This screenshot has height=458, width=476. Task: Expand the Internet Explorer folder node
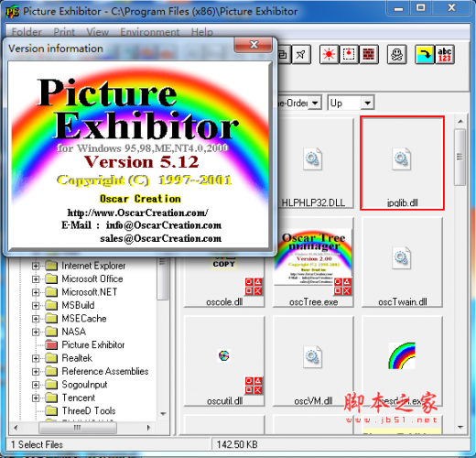pos(36,266)
